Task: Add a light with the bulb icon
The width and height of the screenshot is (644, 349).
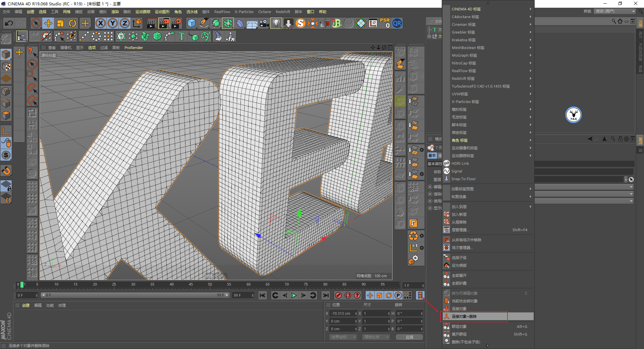Action: click(276, 23)
